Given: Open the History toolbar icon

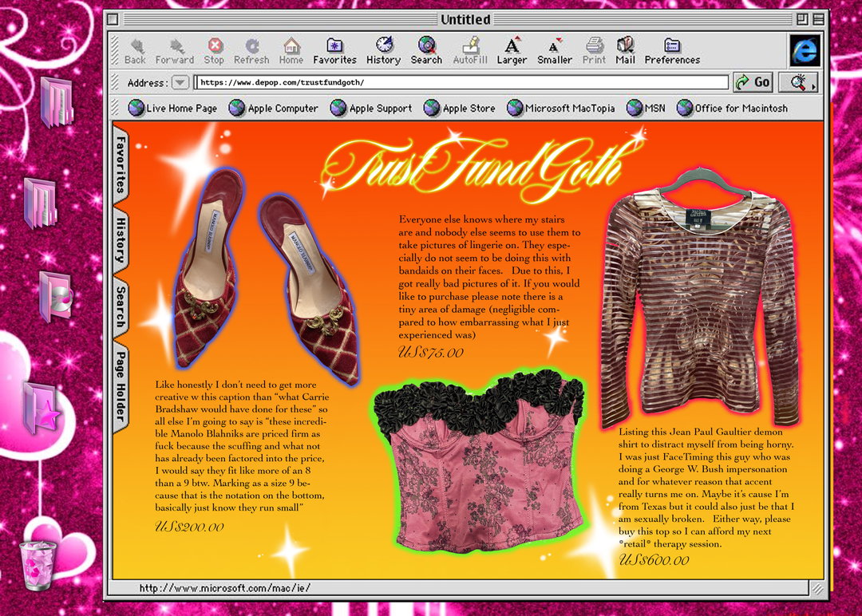Looking at the screenshot, I should click(x=384, y=50).
